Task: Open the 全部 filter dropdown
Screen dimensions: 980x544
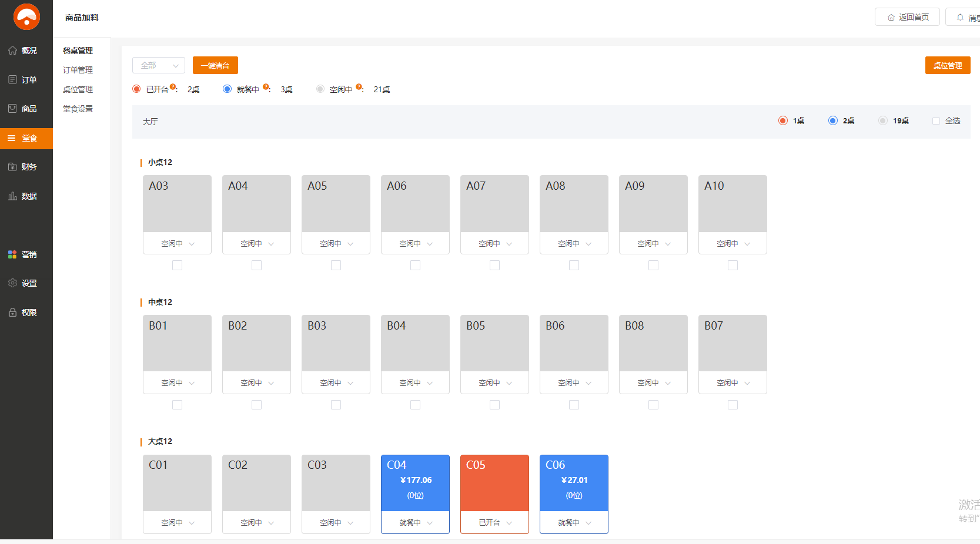Action: coord(159,65)
